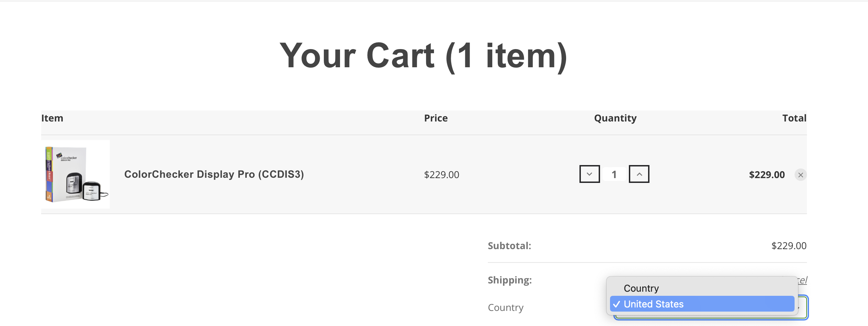
Task: Click the $229.00 unit price
Action: (442, 175)
